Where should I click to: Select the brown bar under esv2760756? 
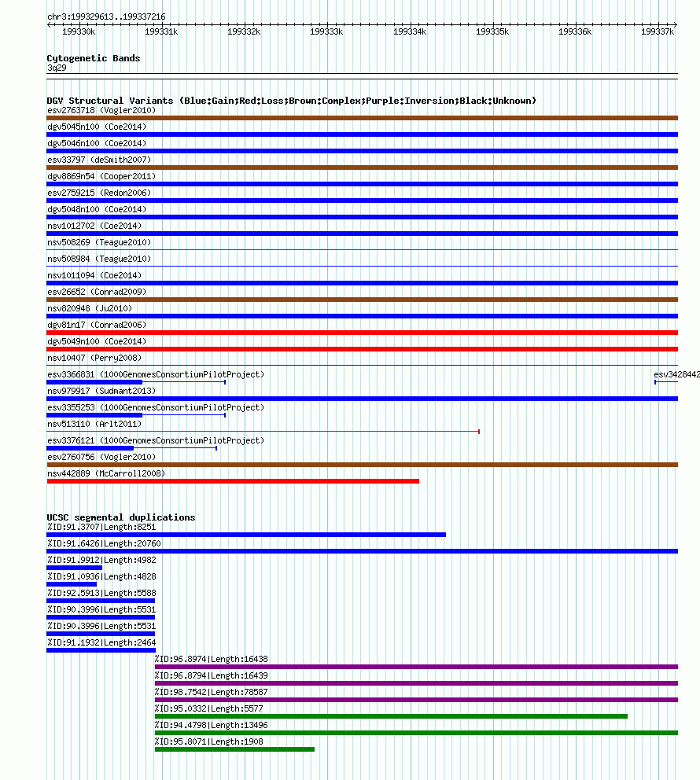coord(362,465)
